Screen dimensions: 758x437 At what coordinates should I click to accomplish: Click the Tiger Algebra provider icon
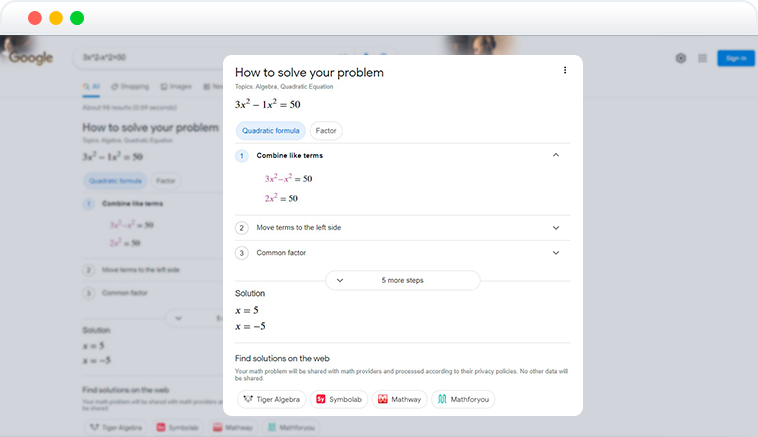point(248,399)
